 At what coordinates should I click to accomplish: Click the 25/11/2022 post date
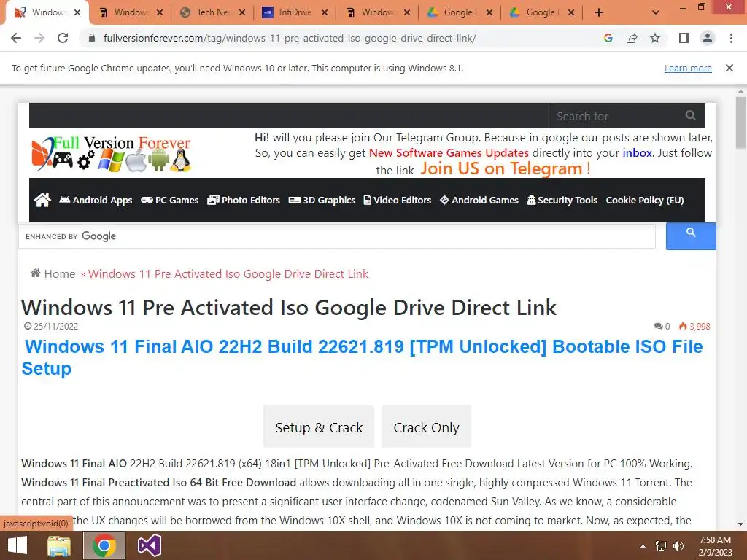[x=52, y=326]
